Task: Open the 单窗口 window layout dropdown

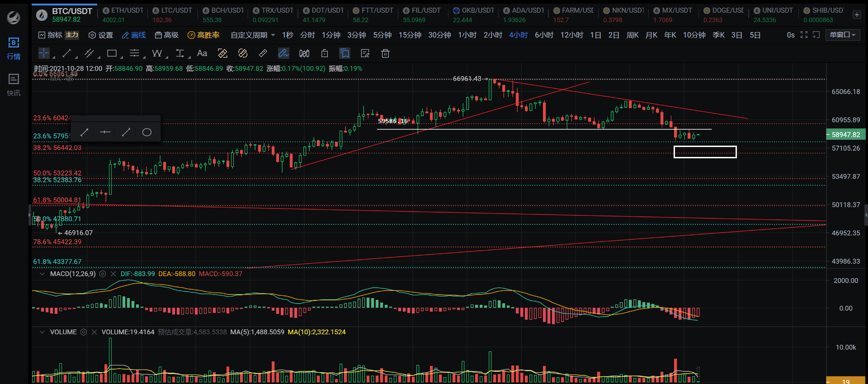Action: pos(843,35)
